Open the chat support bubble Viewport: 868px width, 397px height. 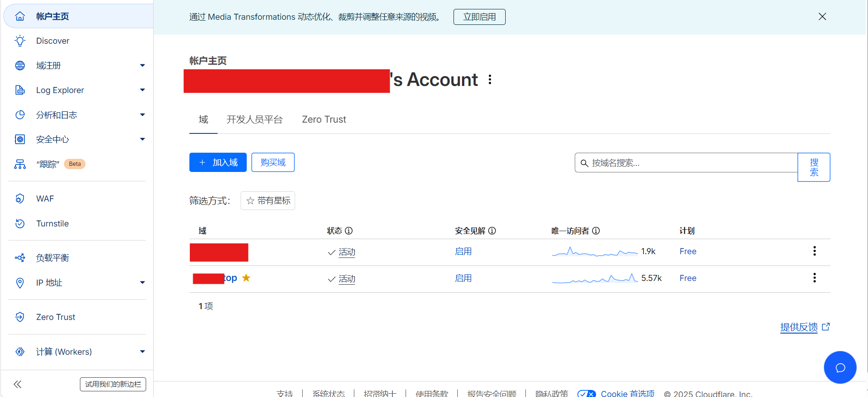pos(840,367)
